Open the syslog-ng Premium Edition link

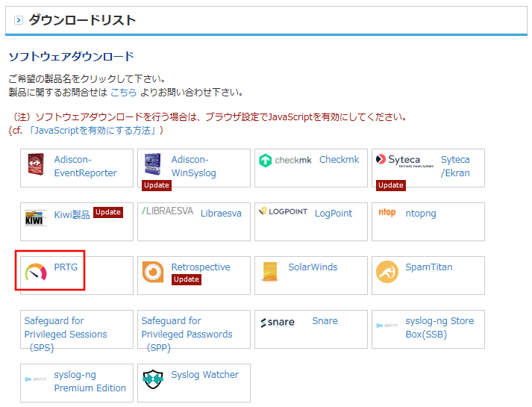coord(90,382)
